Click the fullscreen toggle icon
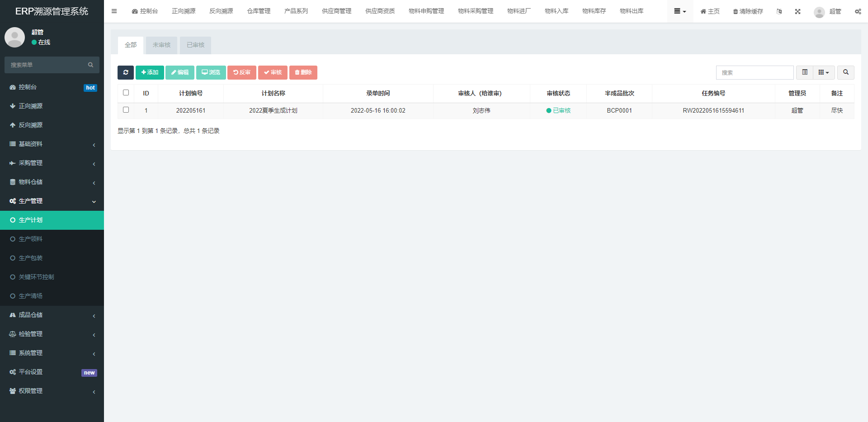This screenshot has height=422, width=868. pos(797,11)
